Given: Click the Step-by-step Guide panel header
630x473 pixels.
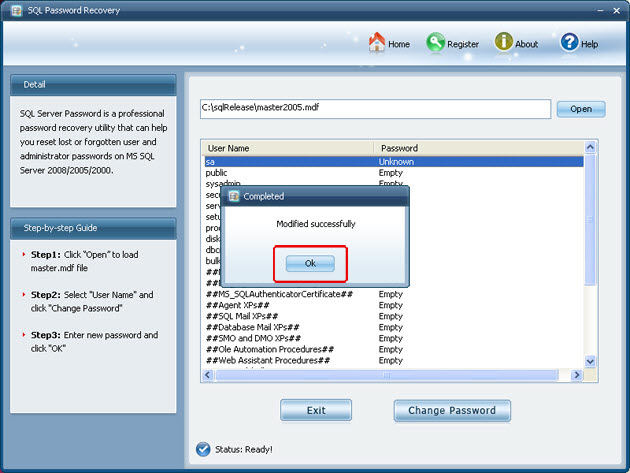Looking at the screenshot, I should click(x=93, y=228).
